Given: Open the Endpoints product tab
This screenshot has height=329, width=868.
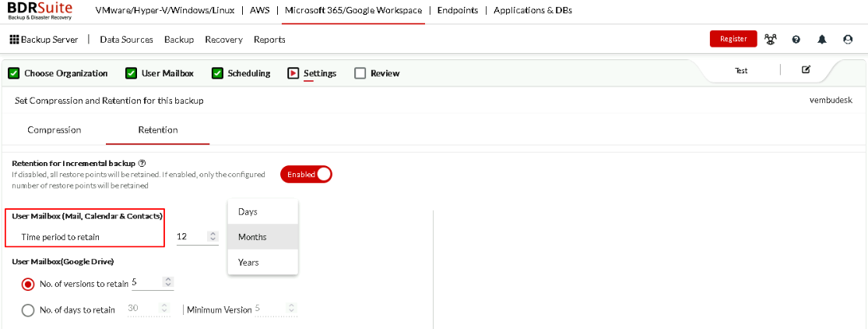Looking at the screenshot, I should pyautogui.click(x=457, y=10).
